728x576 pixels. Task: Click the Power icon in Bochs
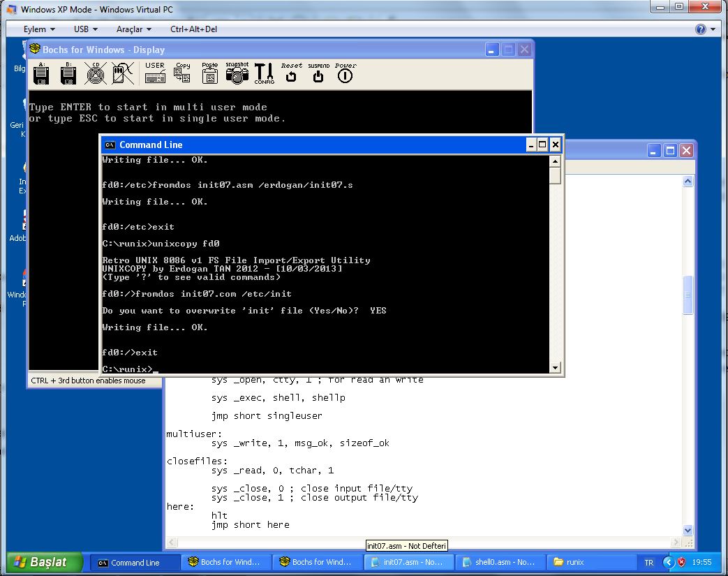pos(346,73)
